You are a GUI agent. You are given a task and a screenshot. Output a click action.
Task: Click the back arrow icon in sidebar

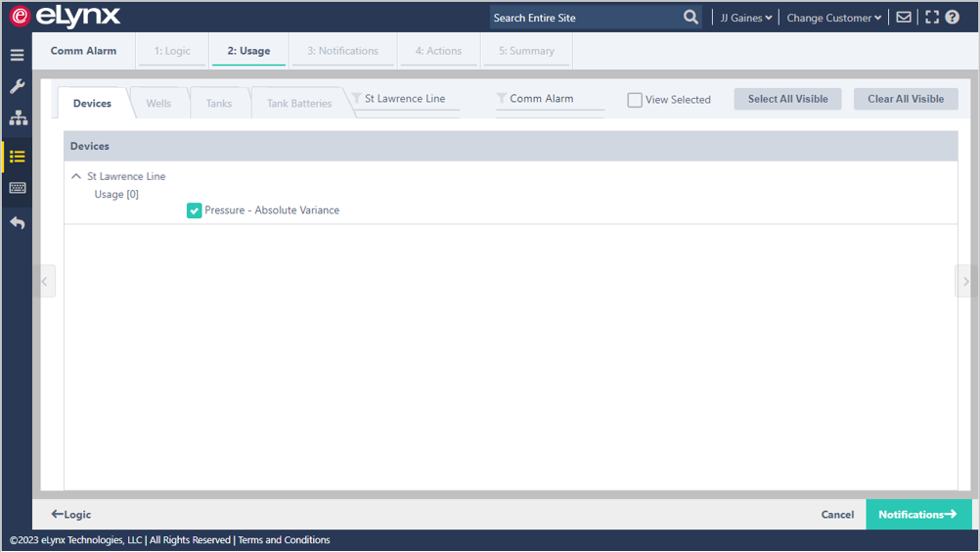(x=17, y=222)
